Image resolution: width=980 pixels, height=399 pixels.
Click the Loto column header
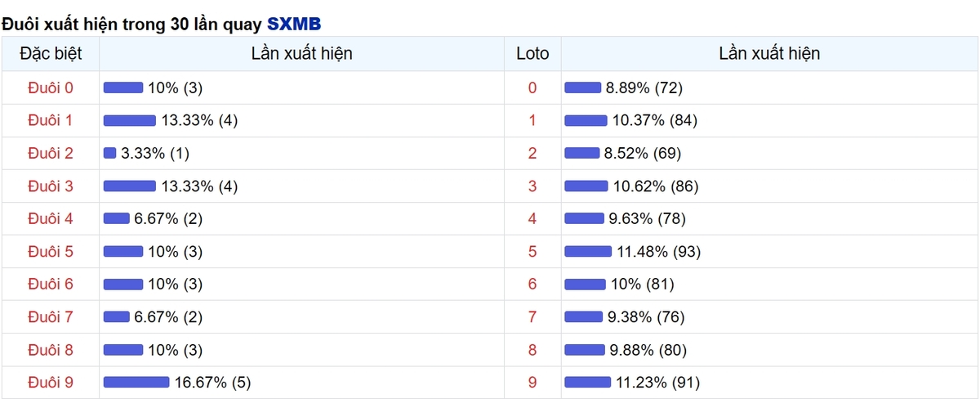point(532,54)
